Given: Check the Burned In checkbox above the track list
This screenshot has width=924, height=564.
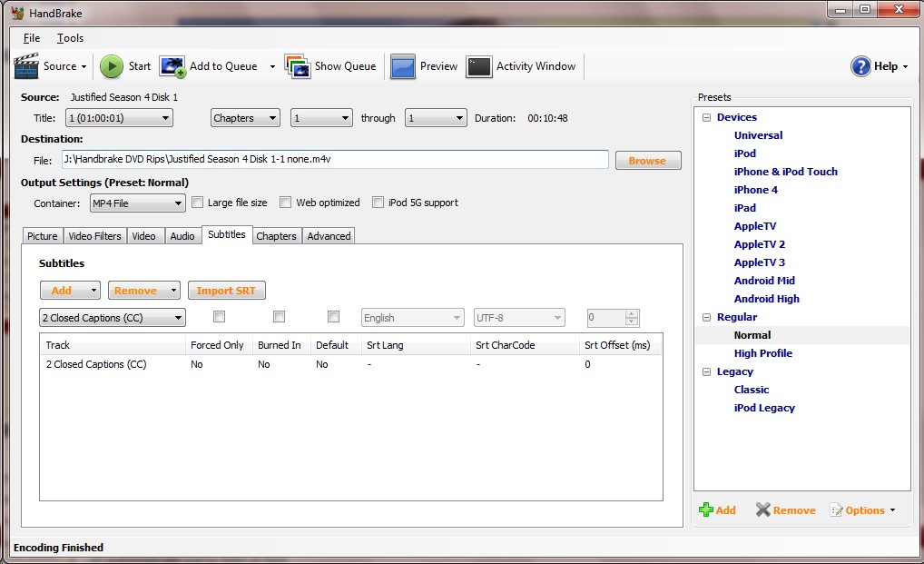Looking at the screenshot, I should click(280, 316).
